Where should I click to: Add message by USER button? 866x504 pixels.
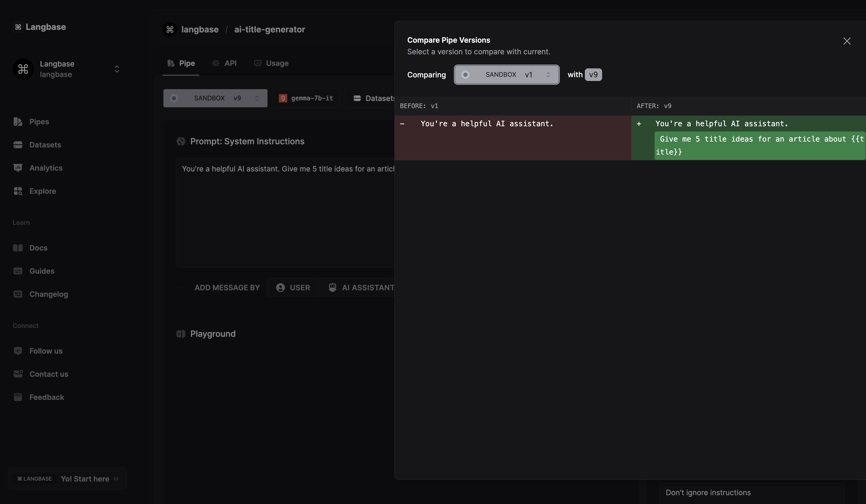tap(293, 288)
